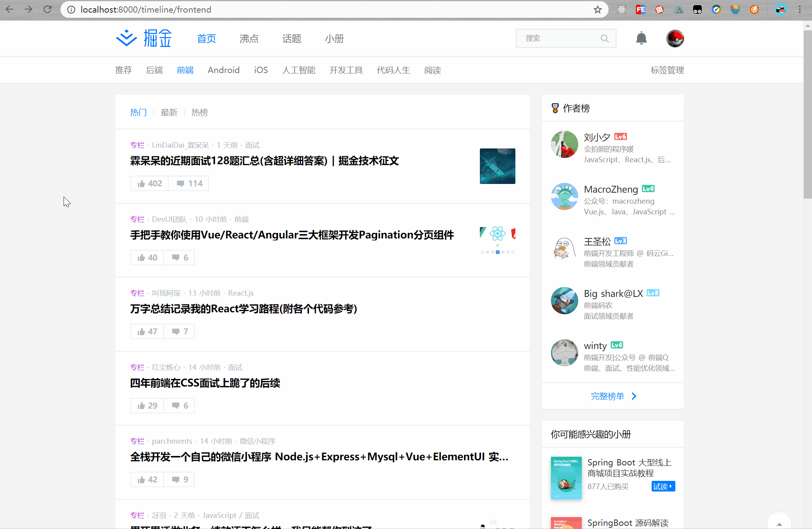Reload the page in browser
Image resolution: width=812 pixels, height=529 pixels.
click(x=47, y=9)
